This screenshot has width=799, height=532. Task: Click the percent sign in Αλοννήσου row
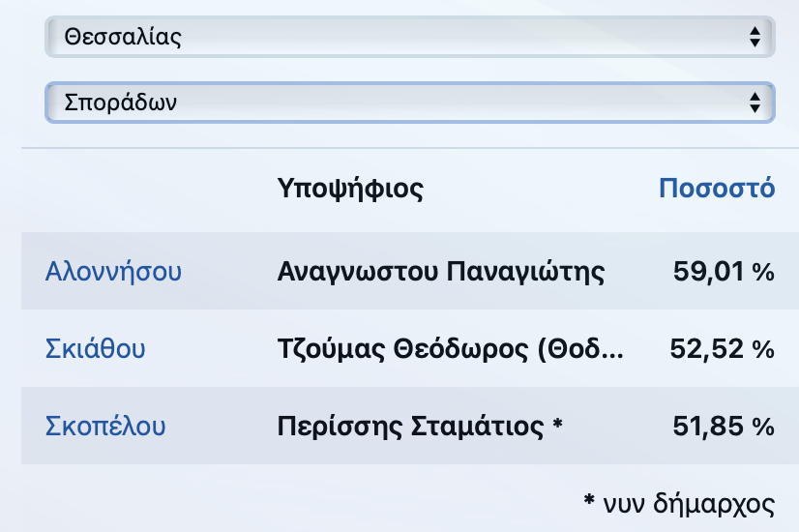click(763, 272)
